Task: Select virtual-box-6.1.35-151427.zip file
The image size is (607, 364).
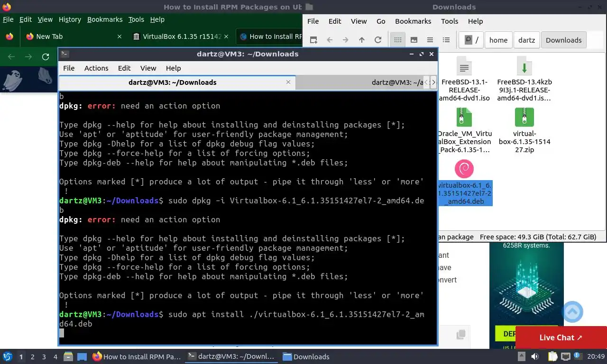Action: pos(524,130)
